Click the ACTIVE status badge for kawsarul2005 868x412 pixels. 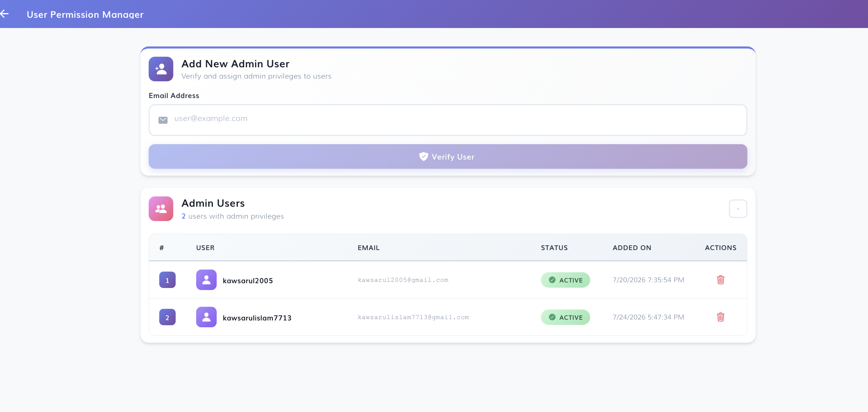pos(566,280)
